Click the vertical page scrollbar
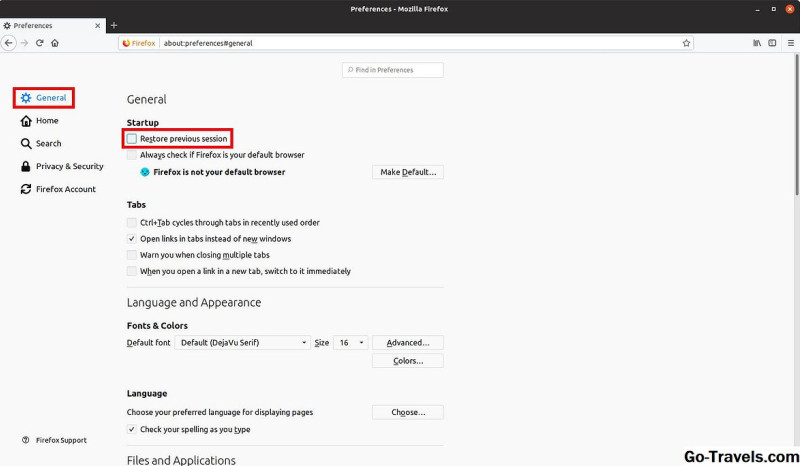The height and width of the screenshot is (466, 800). (x=796, y=125)
